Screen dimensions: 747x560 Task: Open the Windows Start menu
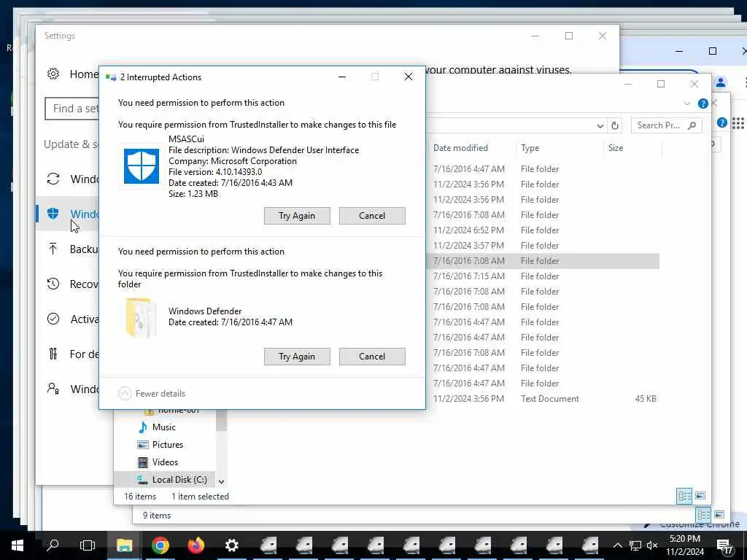[x=18, y=545]
